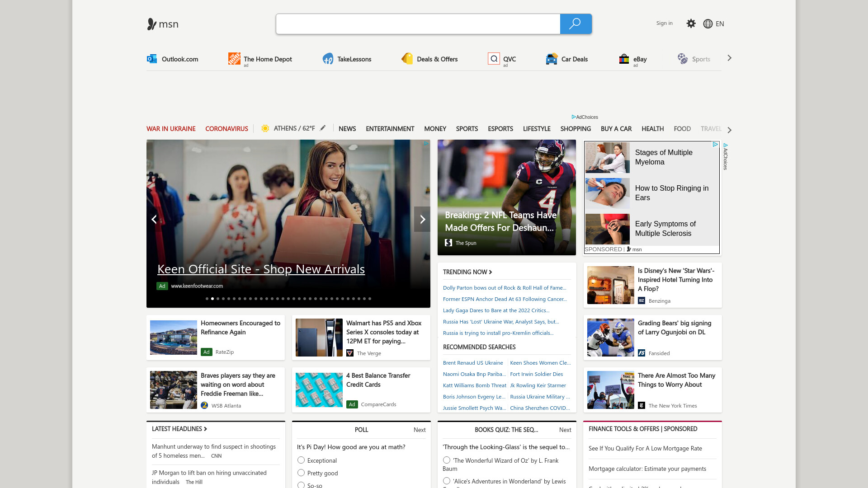Select So-so poll option

[301, 485]
